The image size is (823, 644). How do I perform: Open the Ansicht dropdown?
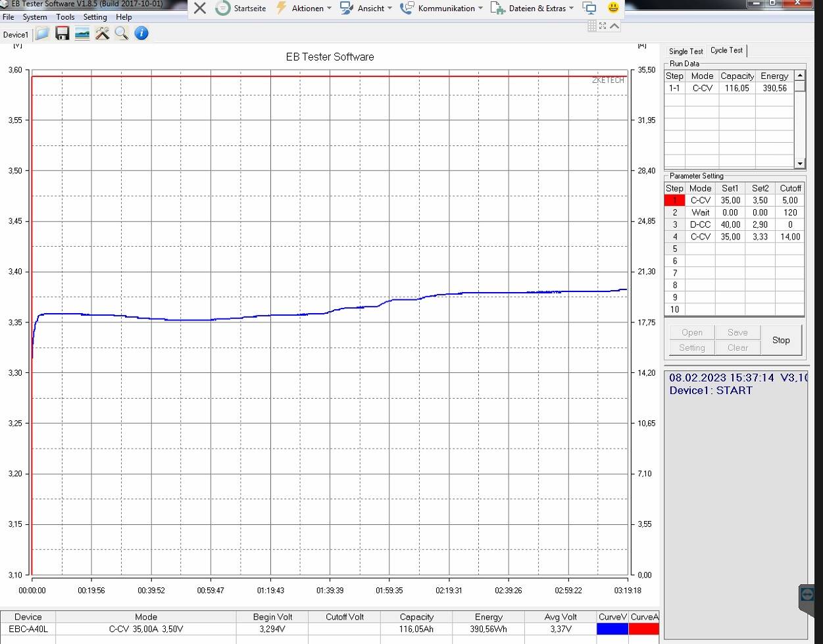(366, 8)
